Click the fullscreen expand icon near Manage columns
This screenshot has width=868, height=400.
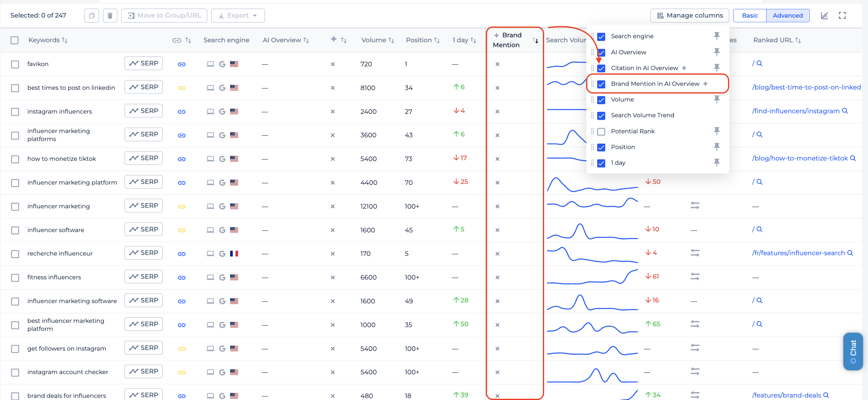842,15
